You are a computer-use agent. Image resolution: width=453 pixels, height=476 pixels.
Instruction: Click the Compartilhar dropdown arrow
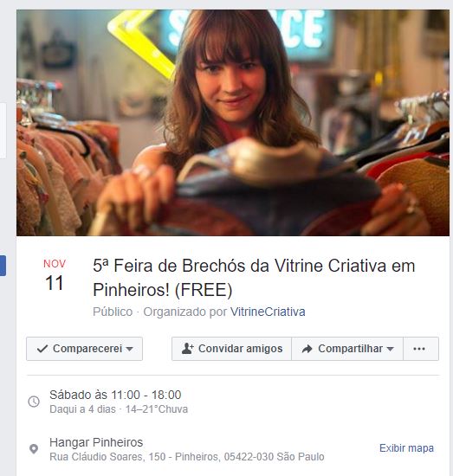coord(391,349)
